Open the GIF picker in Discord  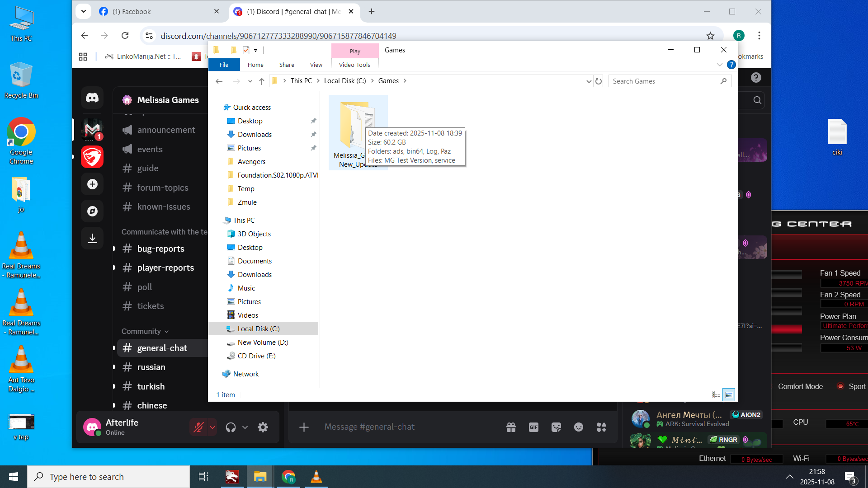(x=533, y=427)
